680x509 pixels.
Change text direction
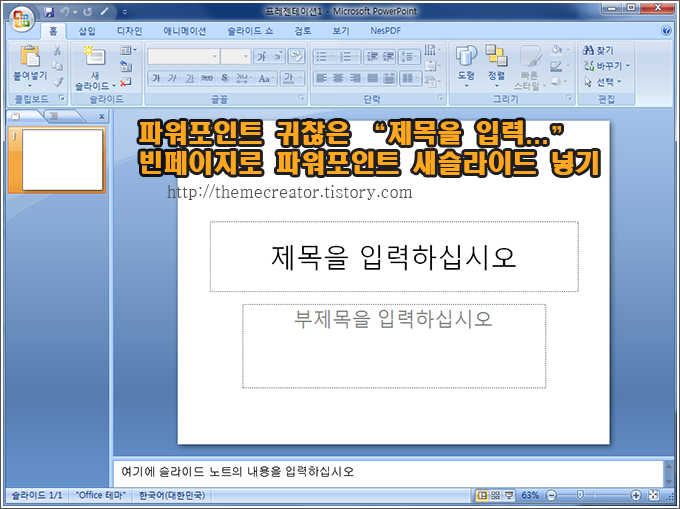[432, 50]
